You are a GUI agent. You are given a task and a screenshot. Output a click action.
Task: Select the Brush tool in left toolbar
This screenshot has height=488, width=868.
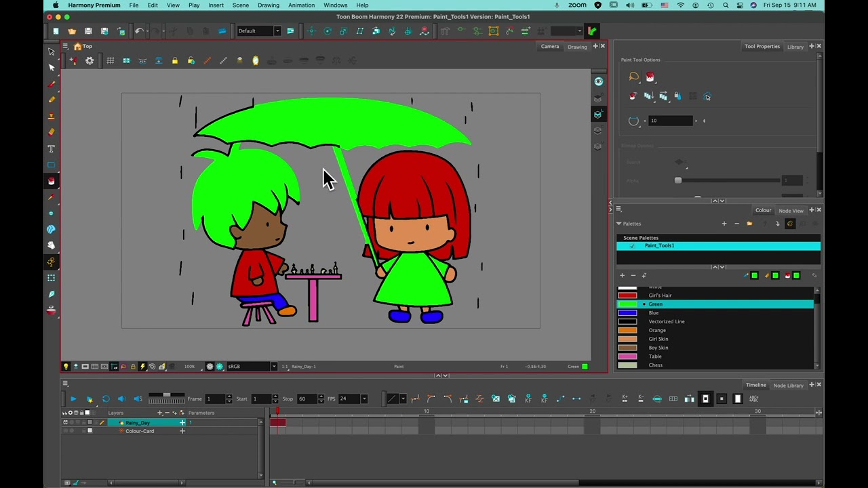pyautogui.click(x=52, y=83)
